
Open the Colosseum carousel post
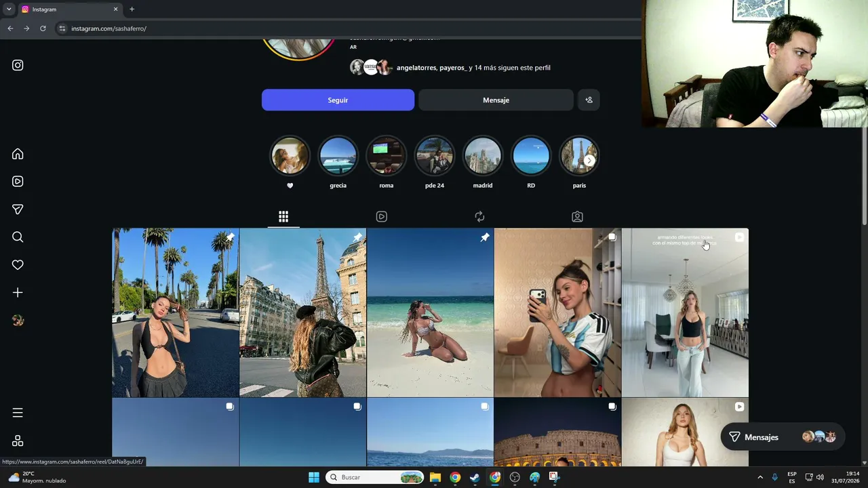coord(557,432)
